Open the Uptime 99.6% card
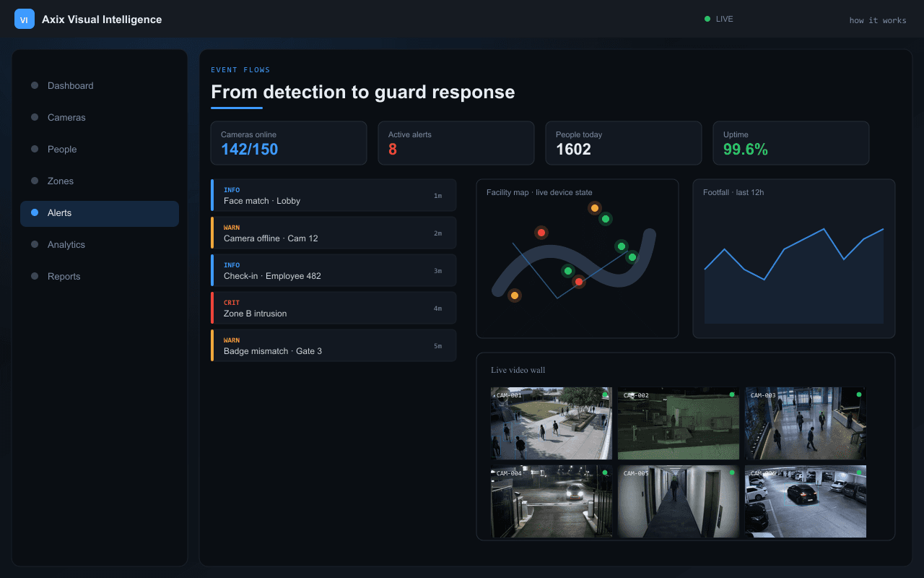 (x=791, y=143)
